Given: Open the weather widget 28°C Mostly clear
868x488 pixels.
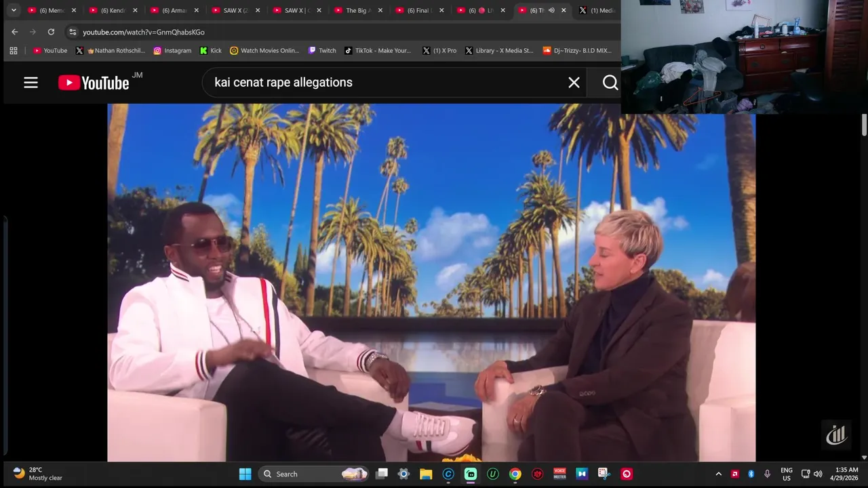Looking at the screenshot, I should (x=38, y=474).
